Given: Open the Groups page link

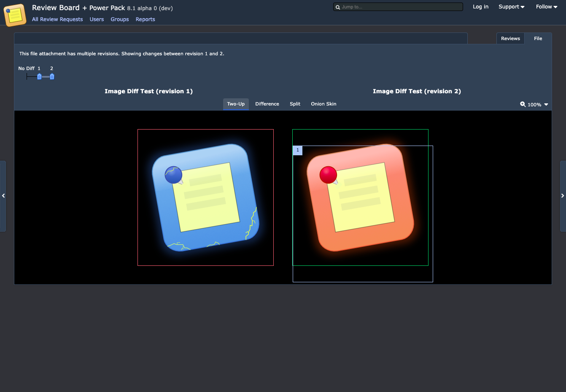Looking at the screenshot, I should (x=120, y=19).
